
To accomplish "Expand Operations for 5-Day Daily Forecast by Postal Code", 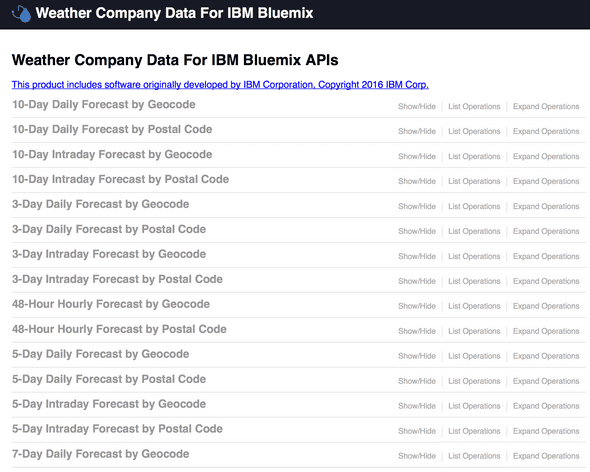I will click(x=546, y=381).
